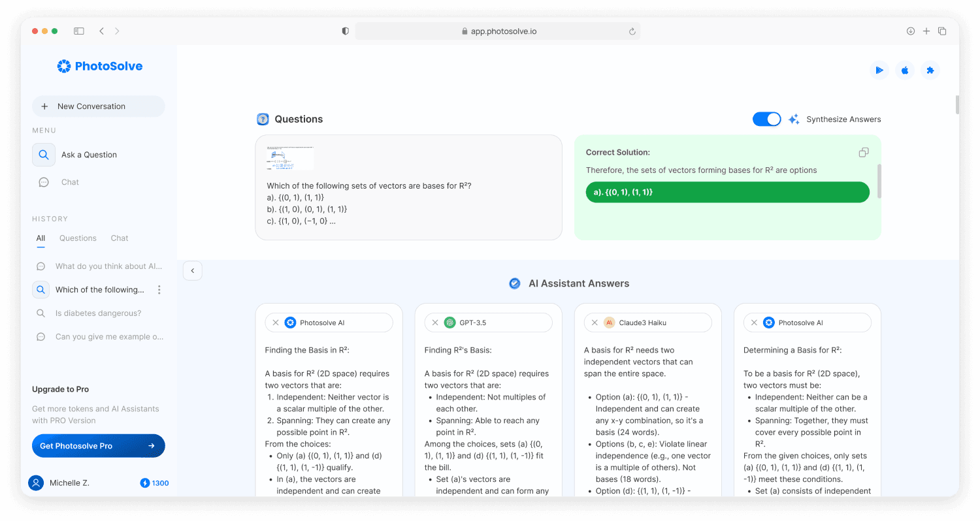Open the browser downloads button

point(910,31)
